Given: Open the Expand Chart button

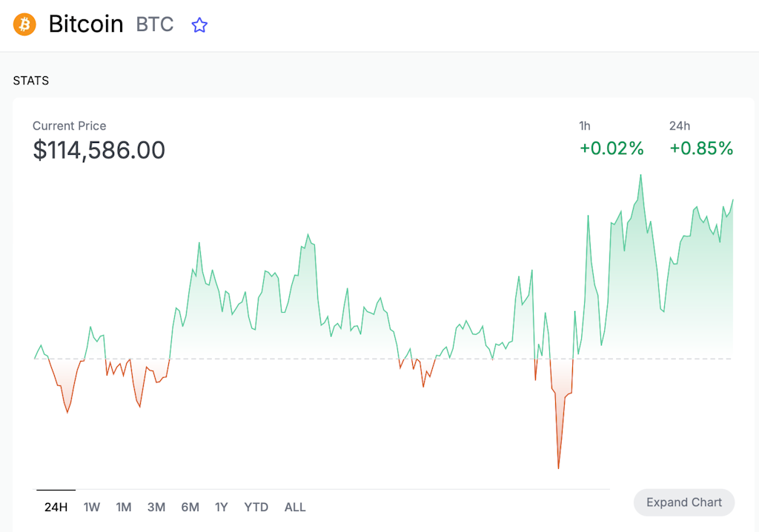Looking at the screenshot, I should tap(684, 502).
